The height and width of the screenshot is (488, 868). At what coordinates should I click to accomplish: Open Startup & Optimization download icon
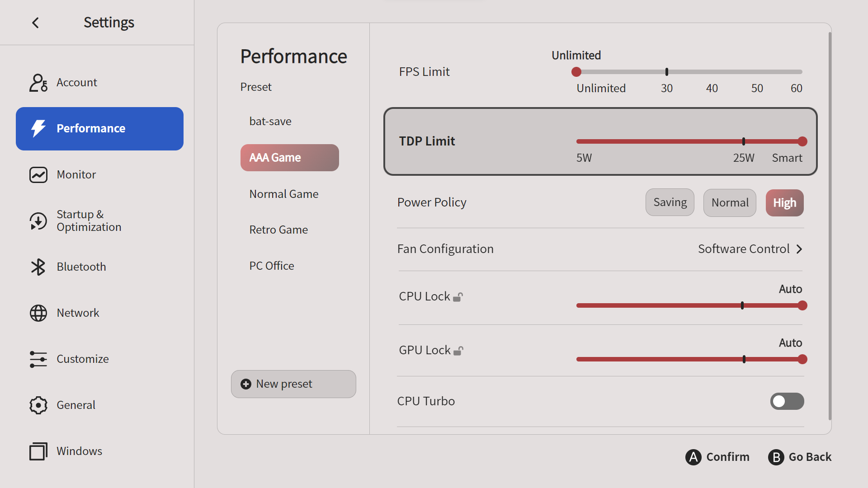pos(38,221)
